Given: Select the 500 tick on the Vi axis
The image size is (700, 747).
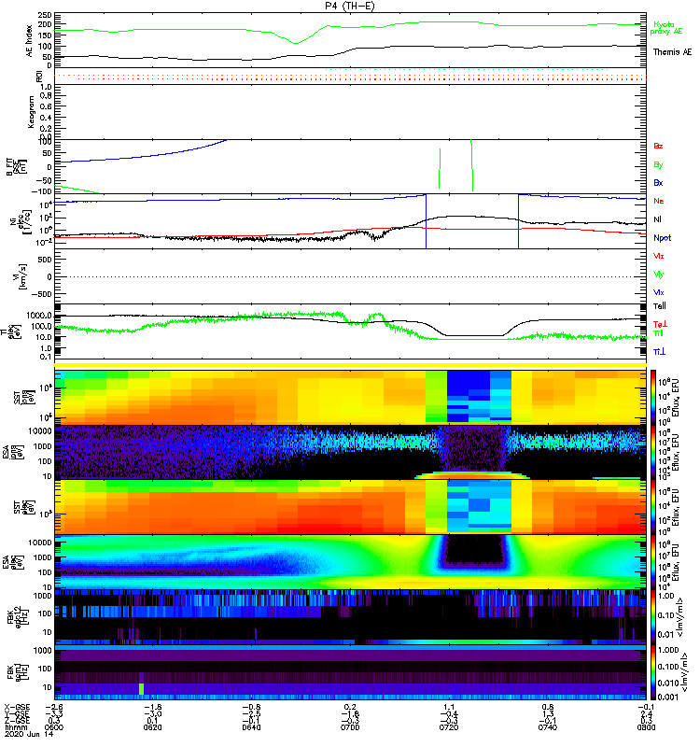Looking at the screenshot, I should (x=46, y=260).
